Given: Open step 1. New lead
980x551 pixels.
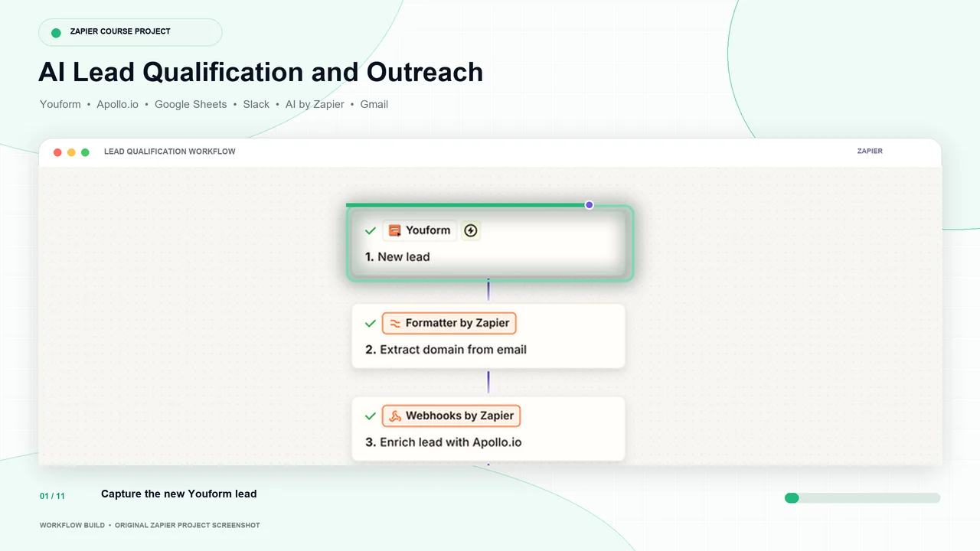Looking at the screenshot, I should point(490,243).
